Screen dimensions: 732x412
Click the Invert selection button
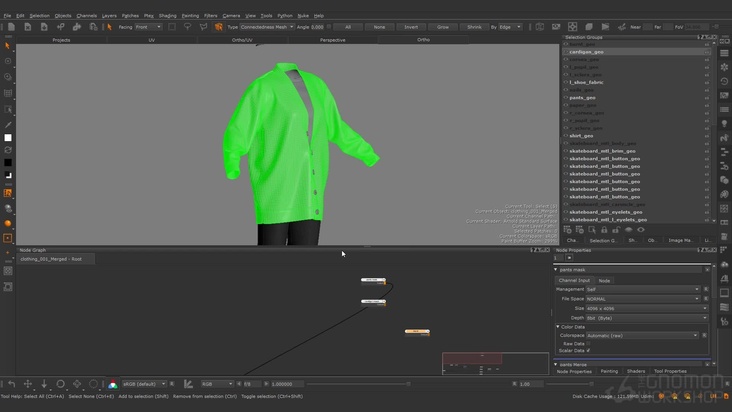click(x=411, y=27)
